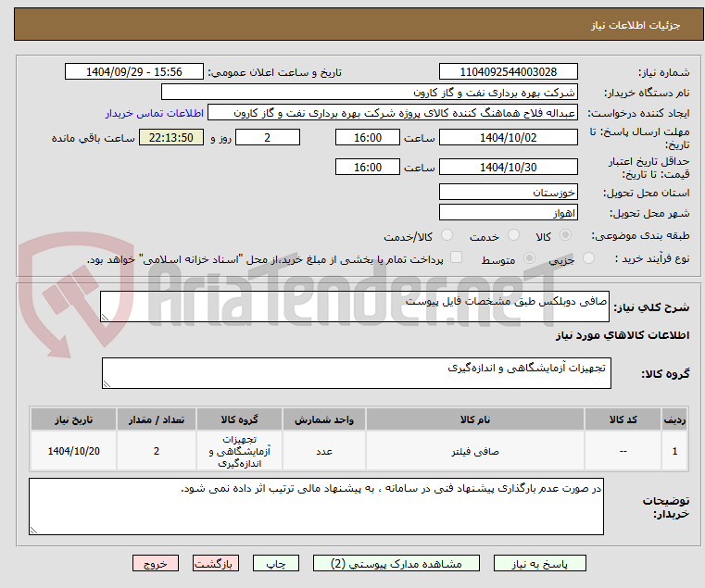Click the 'پاسخ به نیاز' button

[x=539, y=563]
